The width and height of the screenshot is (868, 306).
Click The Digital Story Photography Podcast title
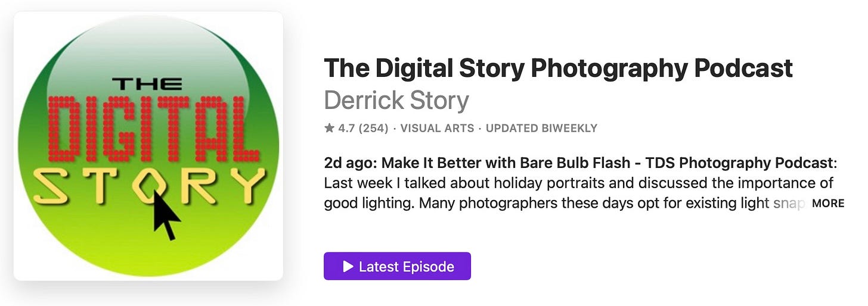(x=558, y=69)
